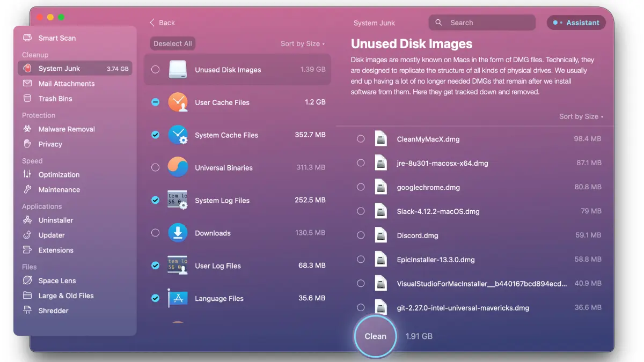This screenshot has height=362, width=644.
Task: Select the Privacy hand icon
Action: tap(27, 144)
